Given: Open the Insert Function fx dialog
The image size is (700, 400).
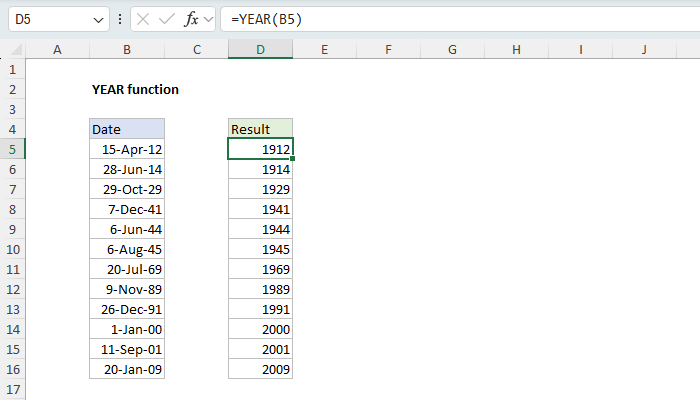Looking at the screenshot, I should coord(191,19).
